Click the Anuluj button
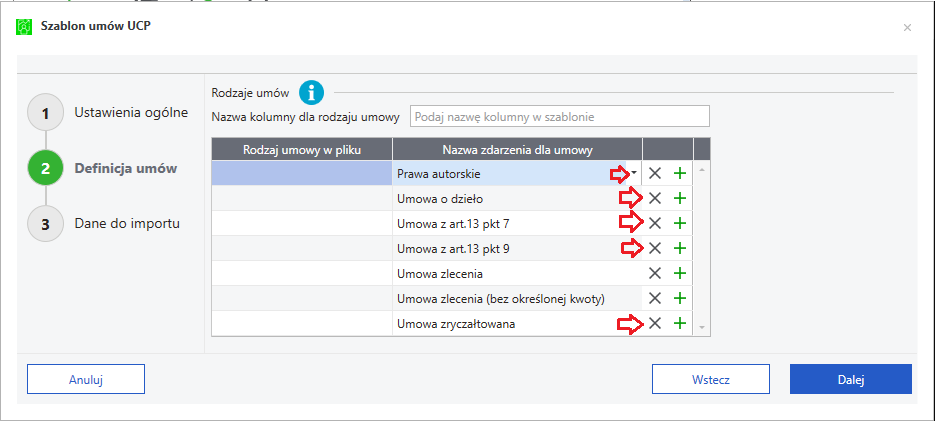 (86, 379)
